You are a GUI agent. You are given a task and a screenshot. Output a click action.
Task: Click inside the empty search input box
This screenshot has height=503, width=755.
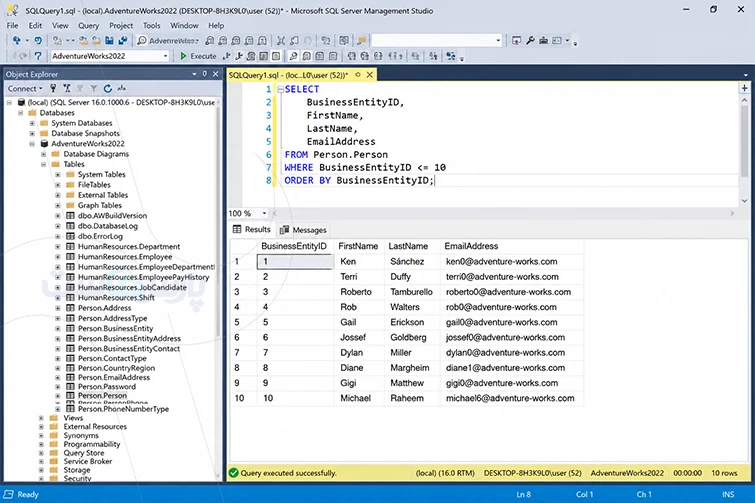(432, 40)
